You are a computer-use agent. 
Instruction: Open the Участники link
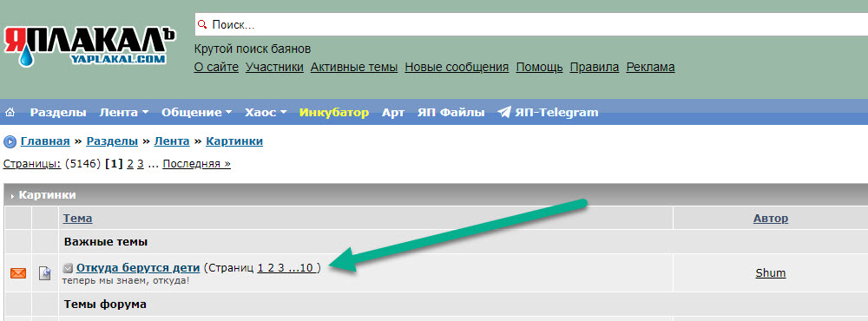[274, 68]
